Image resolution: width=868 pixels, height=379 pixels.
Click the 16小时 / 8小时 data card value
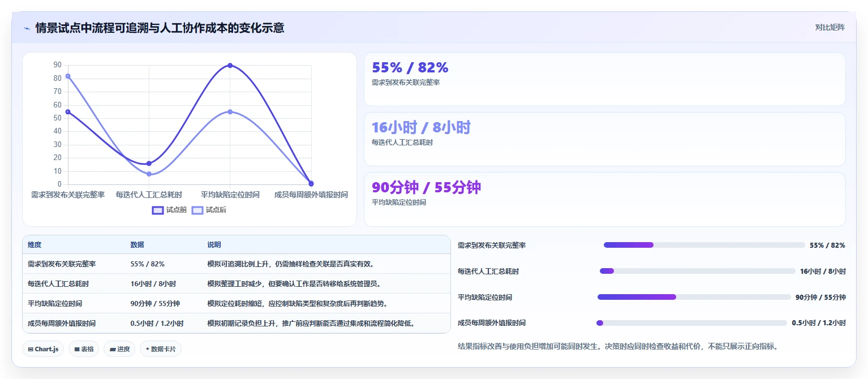coord(421,128)
